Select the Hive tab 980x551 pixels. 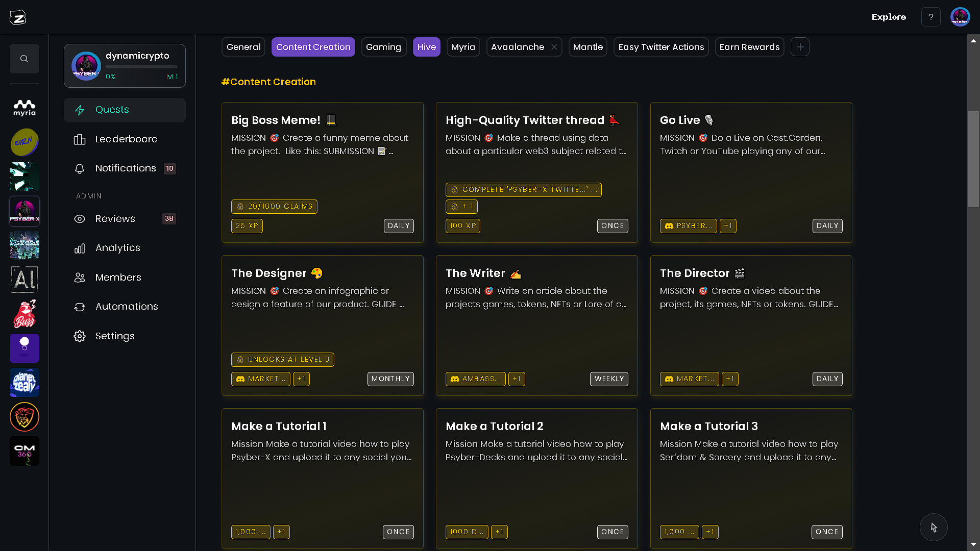(426, 47)
